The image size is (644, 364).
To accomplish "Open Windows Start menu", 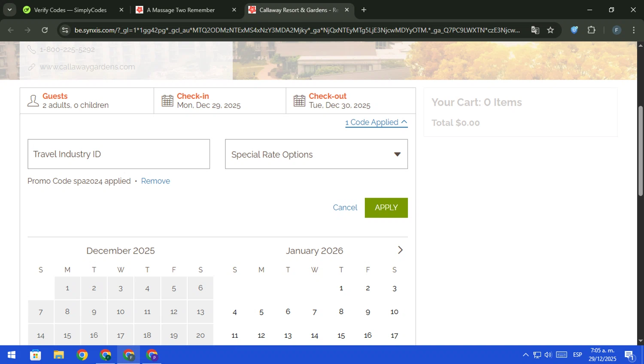I will coord(12,355).
